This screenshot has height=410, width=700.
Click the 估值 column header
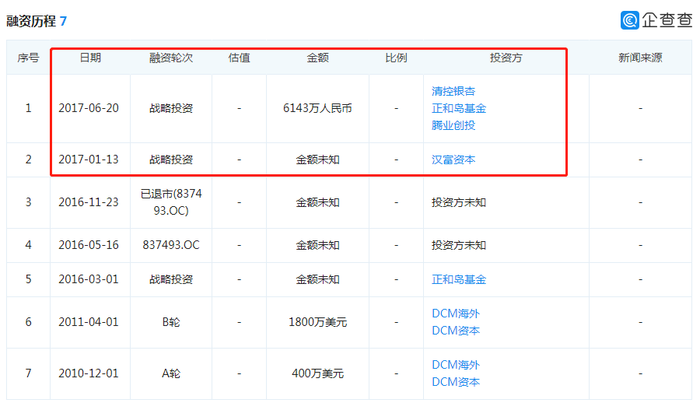click(239, 58)
